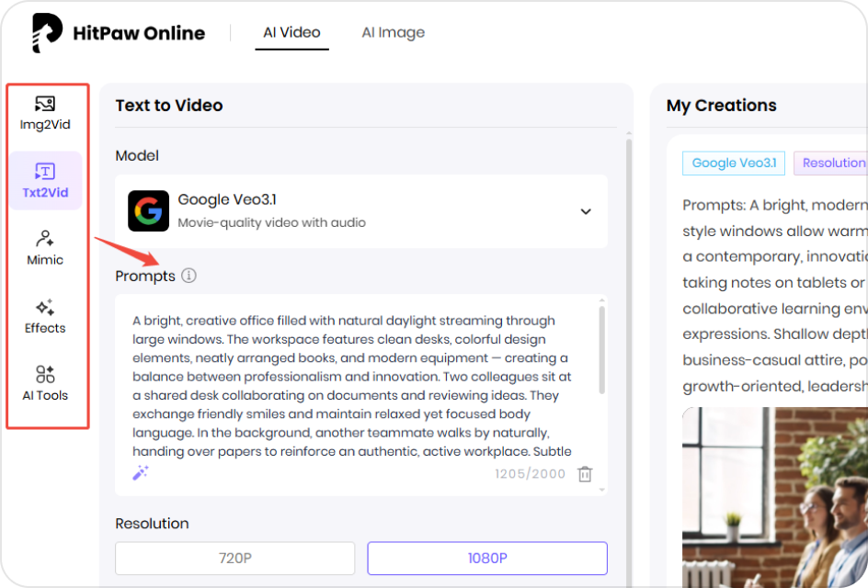Select 720P resolution
The image size is (868, 588).
234,558
